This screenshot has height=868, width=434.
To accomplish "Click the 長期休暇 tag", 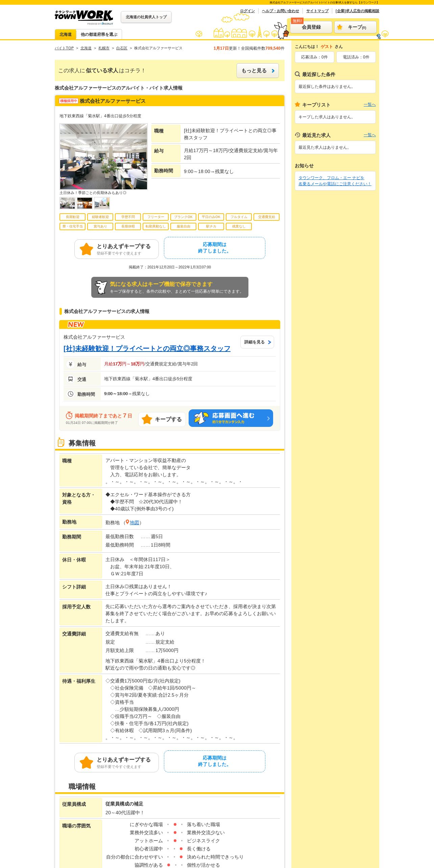I will (x=128, y=226).
